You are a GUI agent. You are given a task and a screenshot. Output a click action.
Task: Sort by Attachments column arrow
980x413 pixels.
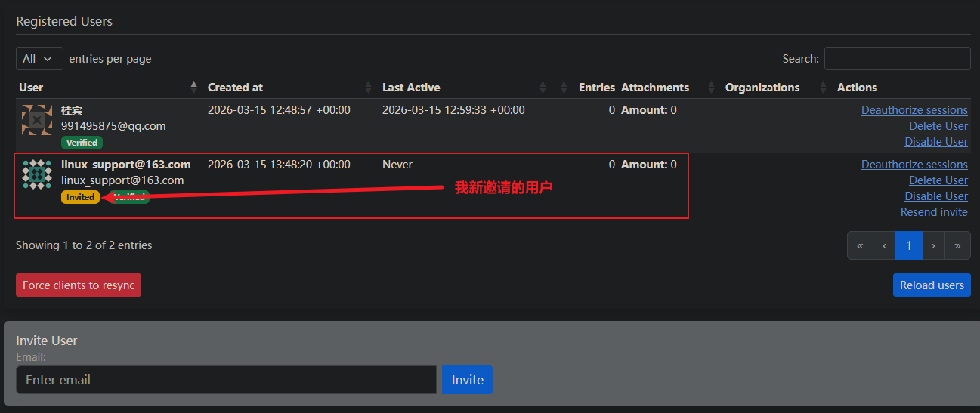711,88
